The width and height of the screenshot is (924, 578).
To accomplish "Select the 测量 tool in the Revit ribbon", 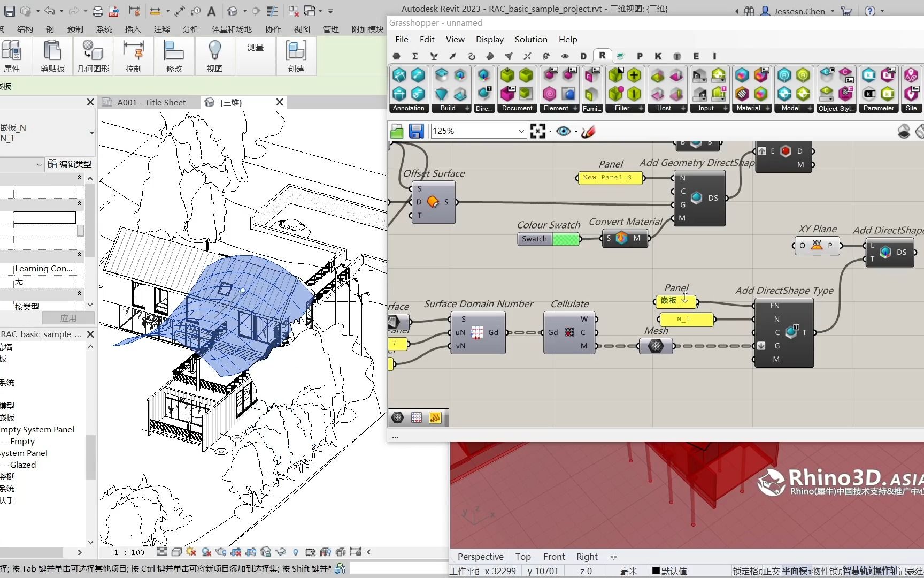I will click(256, 47).
